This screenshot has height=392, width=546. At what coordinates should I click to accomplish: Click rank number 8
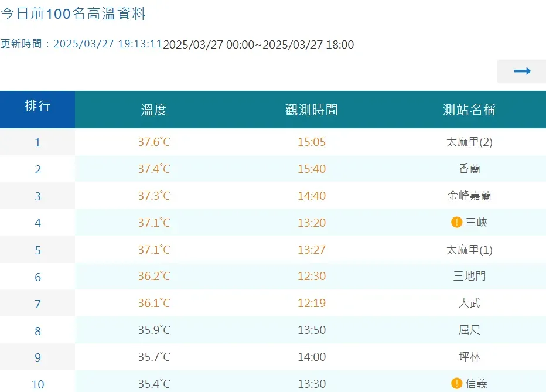(x=37, y=330)
